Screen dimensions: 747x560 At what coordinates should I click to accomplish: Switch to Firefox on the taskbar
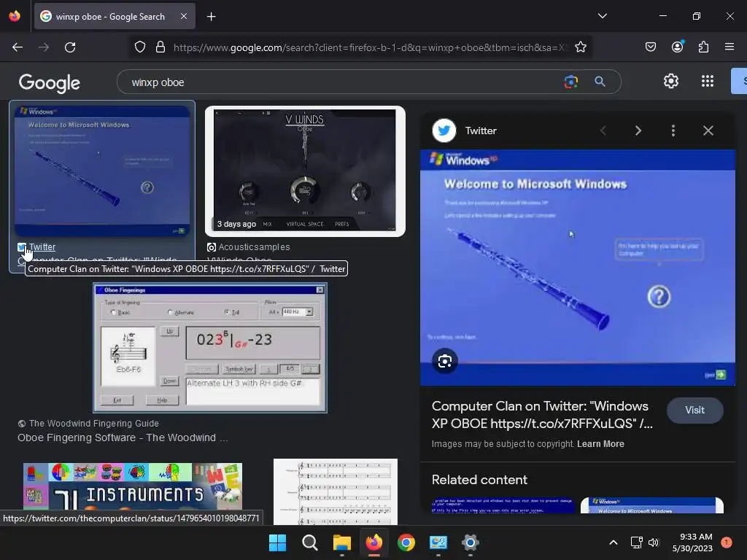coord(374,542)
